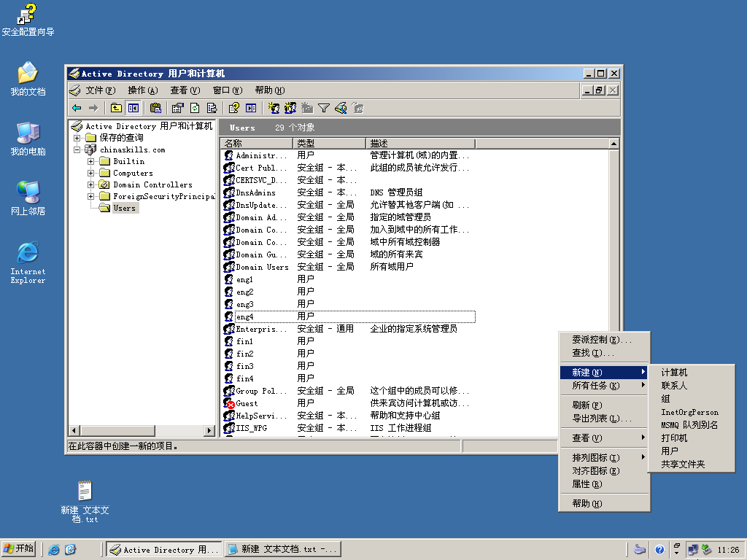Viewport: 747px width, 560px height.
Task: Collapse the chinaskills.com domain node
Action: point(77,149)
